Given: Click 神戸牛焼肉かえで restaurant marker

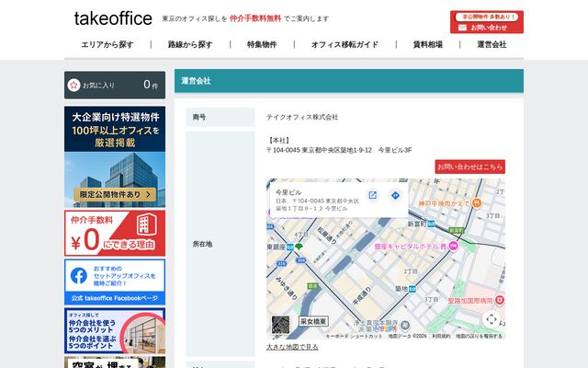Looking at the screenshot, I should point(476,203).
